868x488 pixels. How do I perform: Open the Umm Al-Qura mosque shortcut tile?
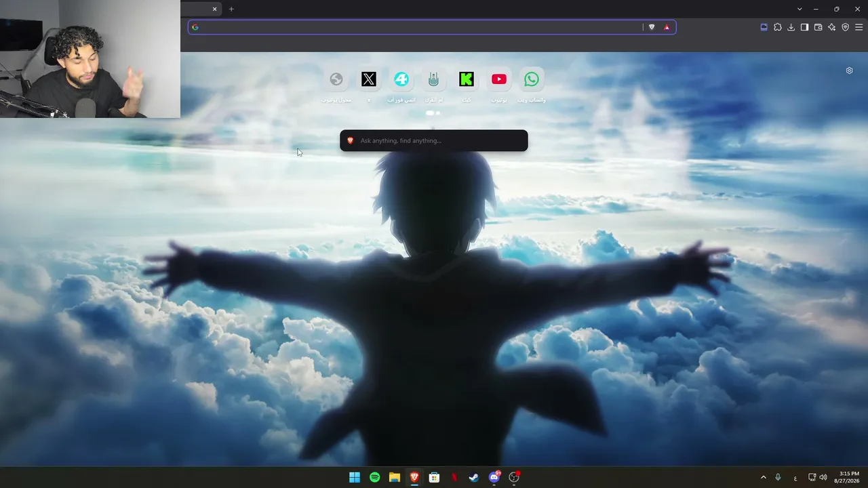click(x=434, y=79)
